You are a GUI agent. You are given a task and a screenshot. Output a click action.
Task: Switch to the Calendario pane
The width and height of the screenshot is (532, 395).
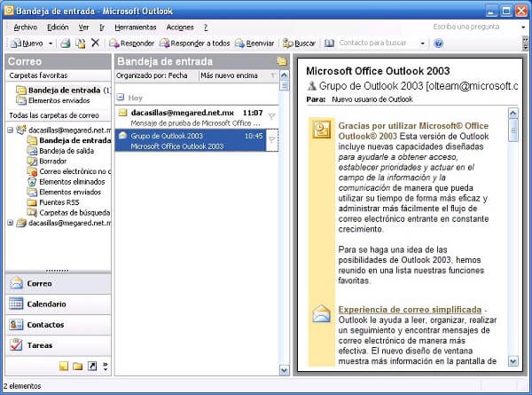tap(59, 304)
